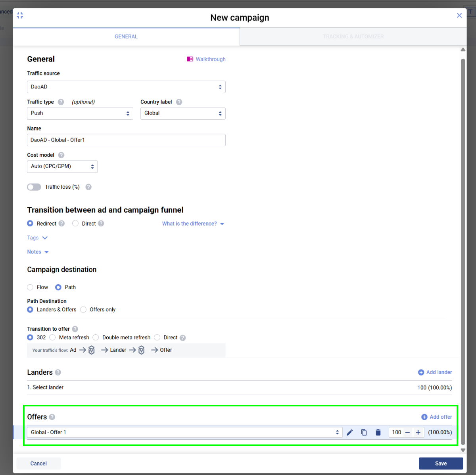Open help tooltip next to Cost model

(x=61, y=155)
